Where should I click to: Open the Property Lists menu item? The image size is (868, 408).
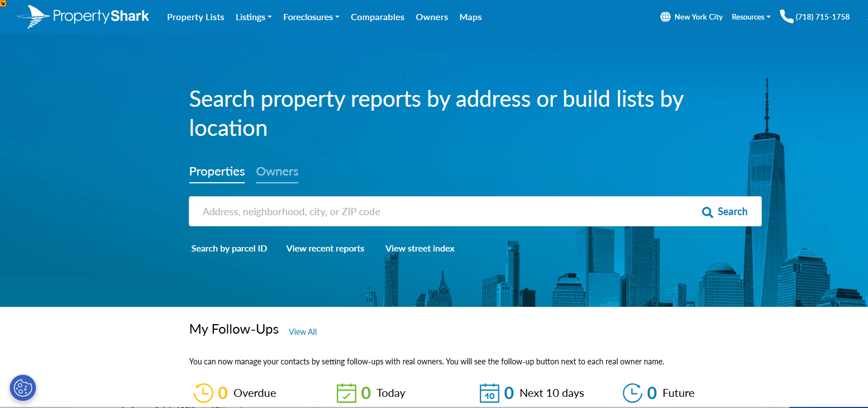coord(195,17)
